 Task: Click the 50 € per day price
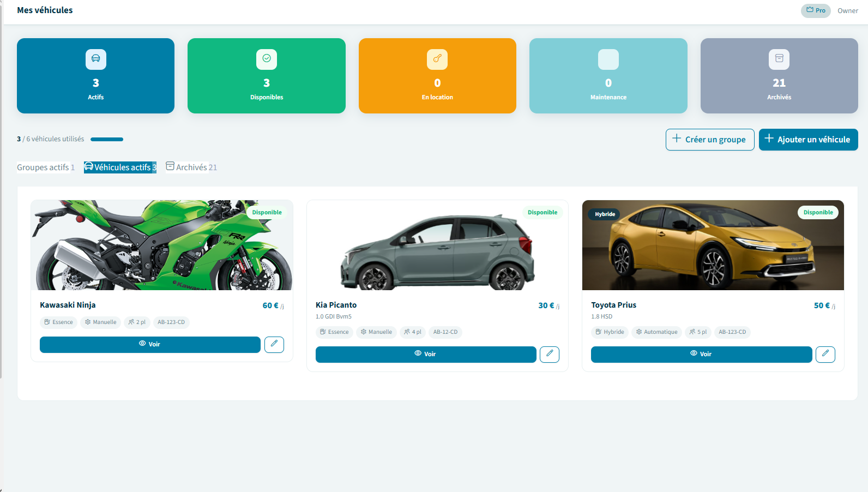click(x=824, y=305)
